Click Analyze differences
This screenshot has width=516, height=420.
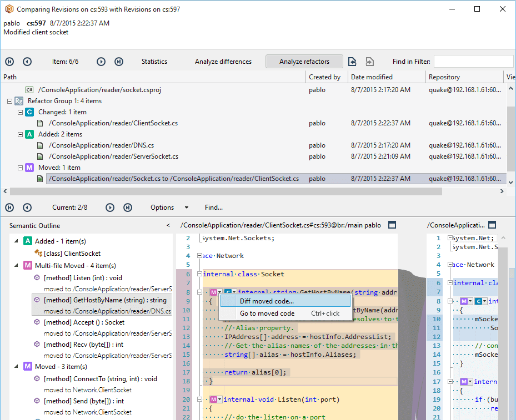click(223, 62)
